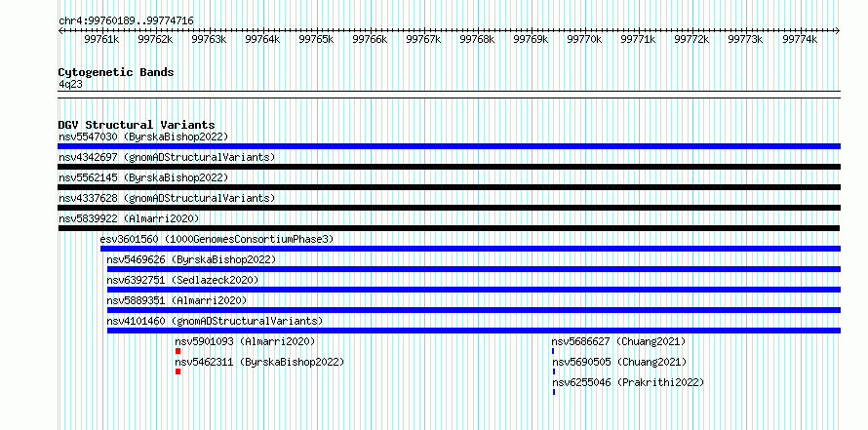868x430 pixels.
Task: Click the ruler's right end arrow
Action: [838, 30]
